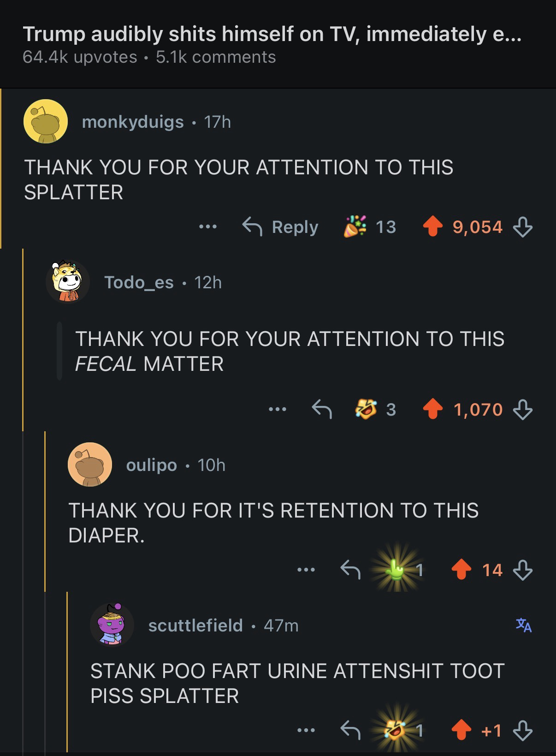Image resolution: width=556 pixels, height=756 pixels.
Task: Open the award on monkyduigs' comment
Action: point(355,226)
